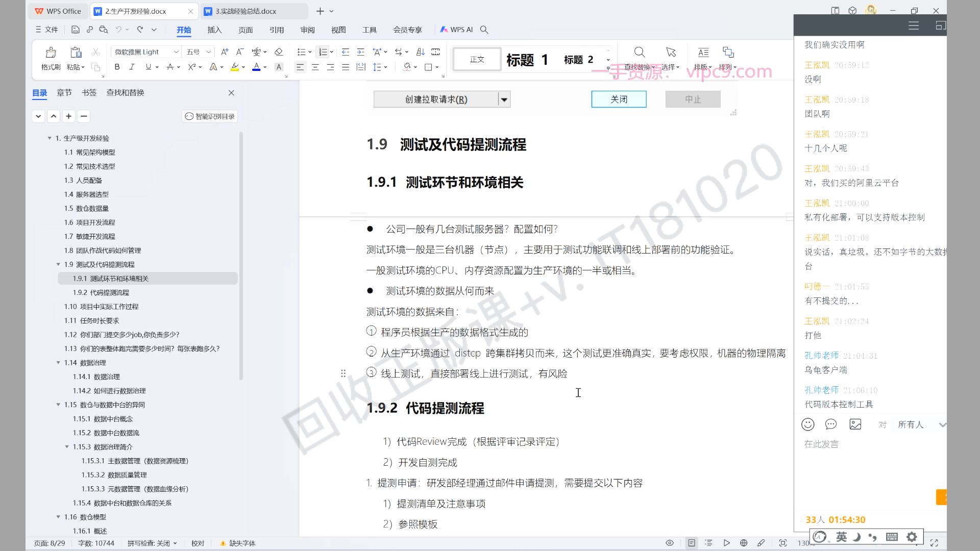Click the font color red-blue swatch icon
Image resolution: width=980 pixels, height=551 pixels.
[256, 67]
